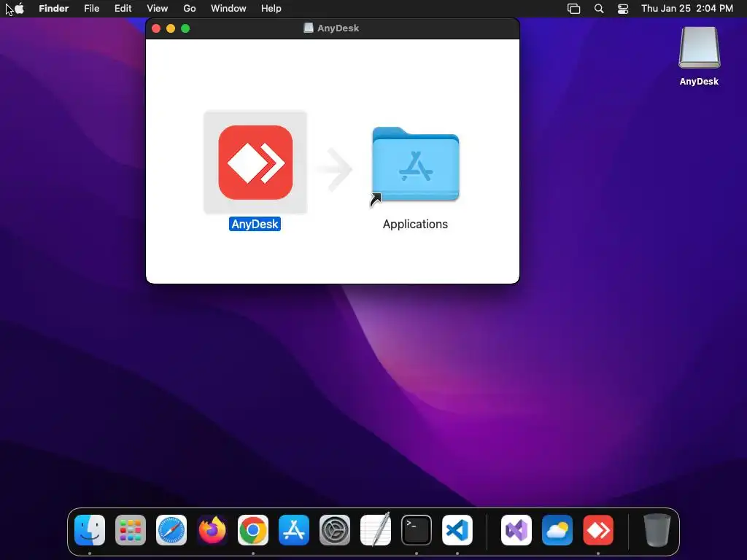Open the Edit menu

[x=123, y=9]
